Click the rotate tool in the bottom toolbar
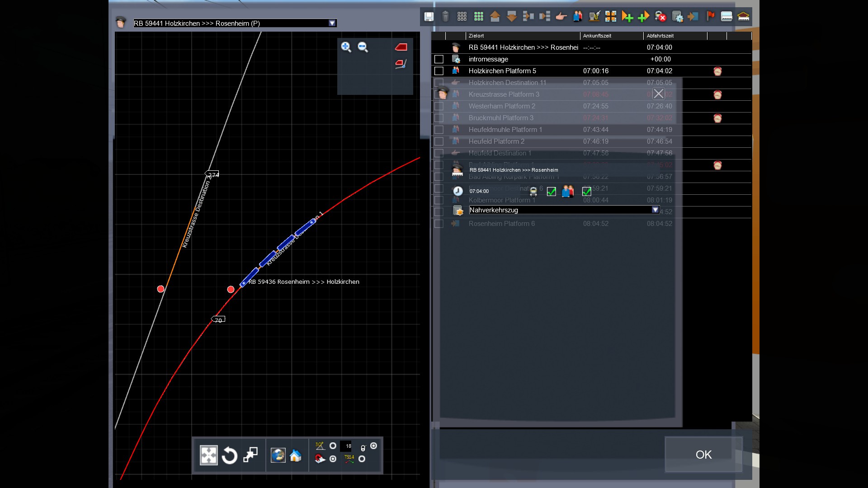 230,455
